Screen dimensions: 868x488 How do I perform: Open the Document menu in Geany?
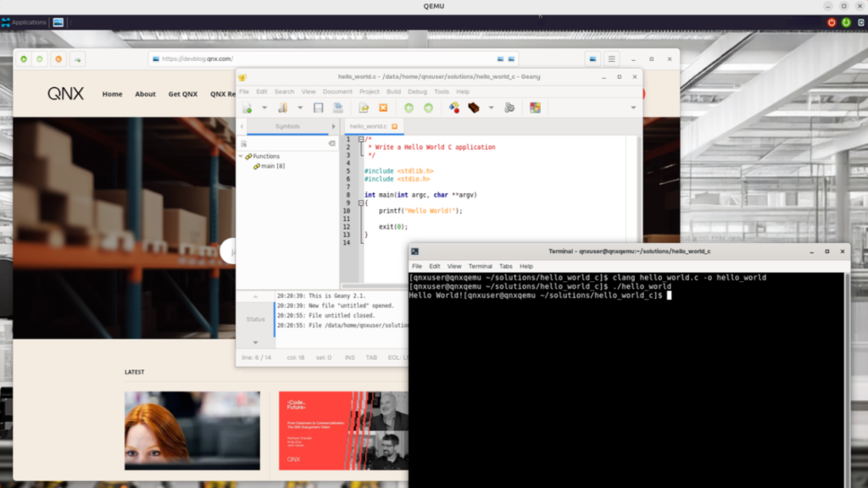click(337, 91)
